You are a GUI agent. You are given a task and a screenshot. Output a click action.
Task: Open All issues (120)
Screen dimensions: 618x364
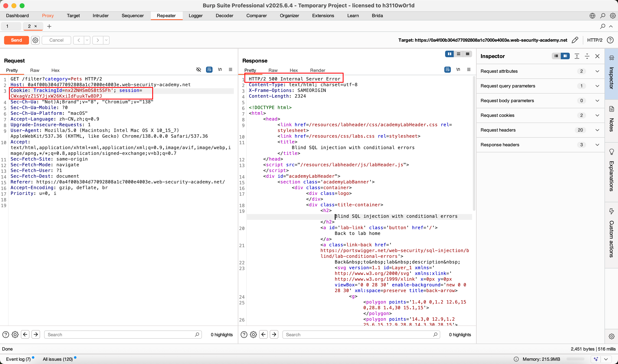58,359
